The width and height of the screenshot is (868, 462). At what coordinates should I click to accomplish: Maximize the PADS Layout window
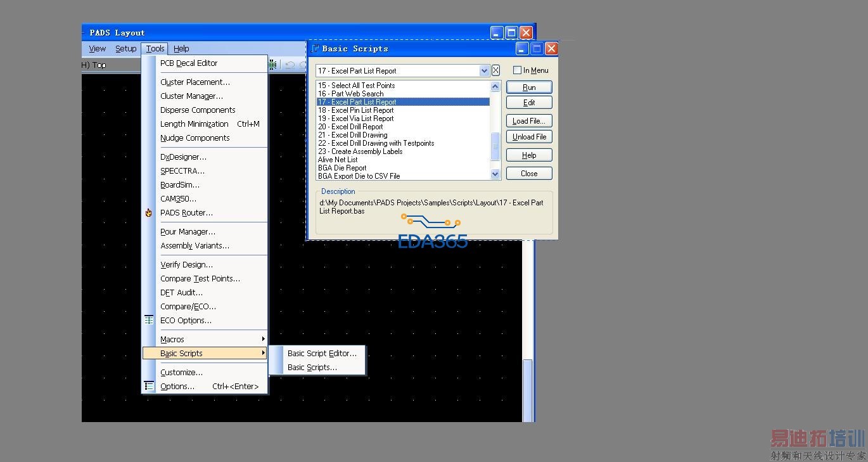511,32
